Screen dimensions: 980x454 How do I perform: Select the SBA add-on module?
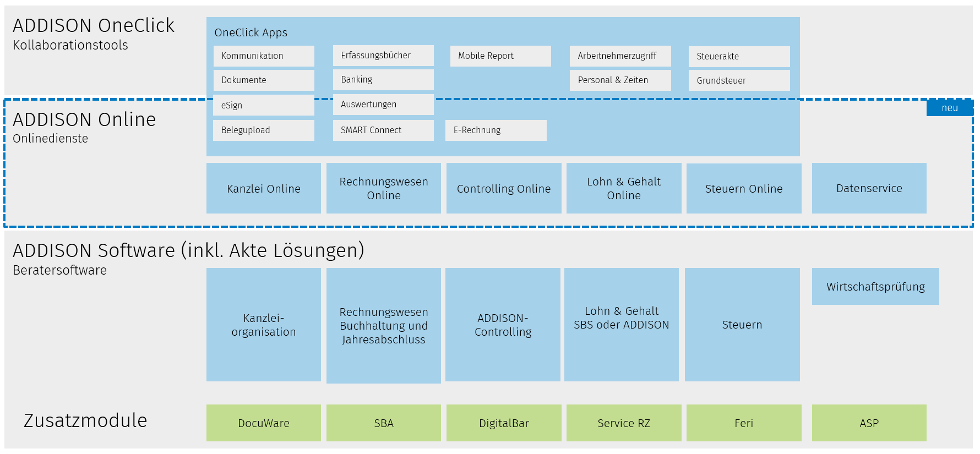384,423
